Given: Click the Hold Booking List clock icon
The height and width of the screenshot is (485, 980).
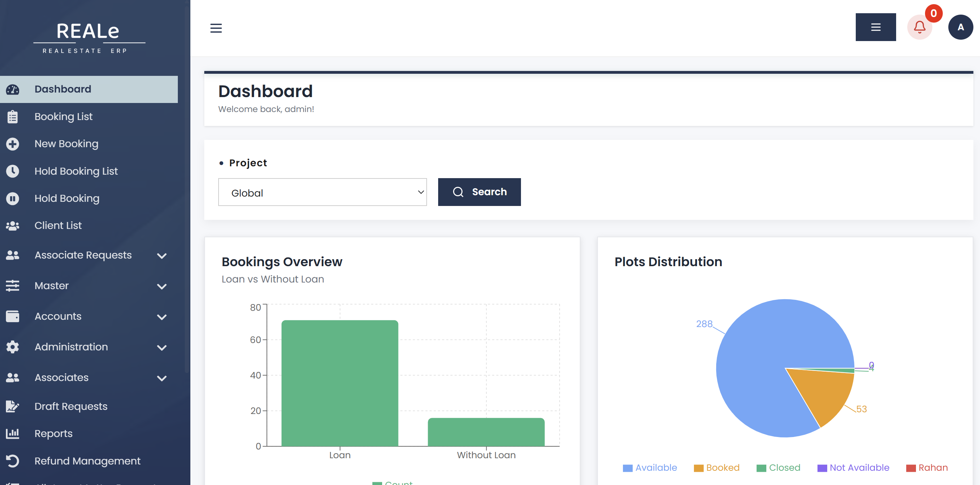Looking at the screenshot, I should pyautogui.click(x=13, y=171).
